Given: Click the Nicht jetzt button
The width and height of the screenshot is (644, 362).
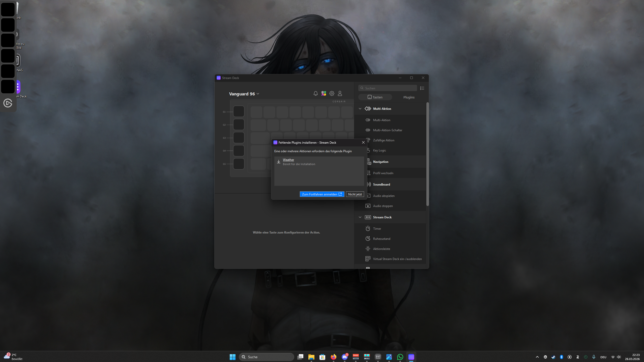Looking at the screenshot, I should (x=355, y=194).
